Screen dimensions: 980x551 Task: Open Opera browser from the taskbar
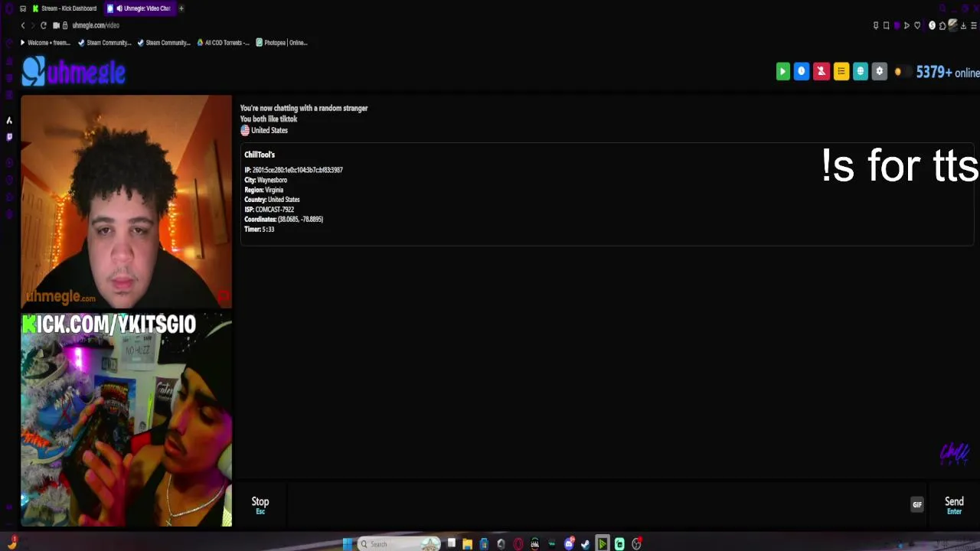pos(518,544)
